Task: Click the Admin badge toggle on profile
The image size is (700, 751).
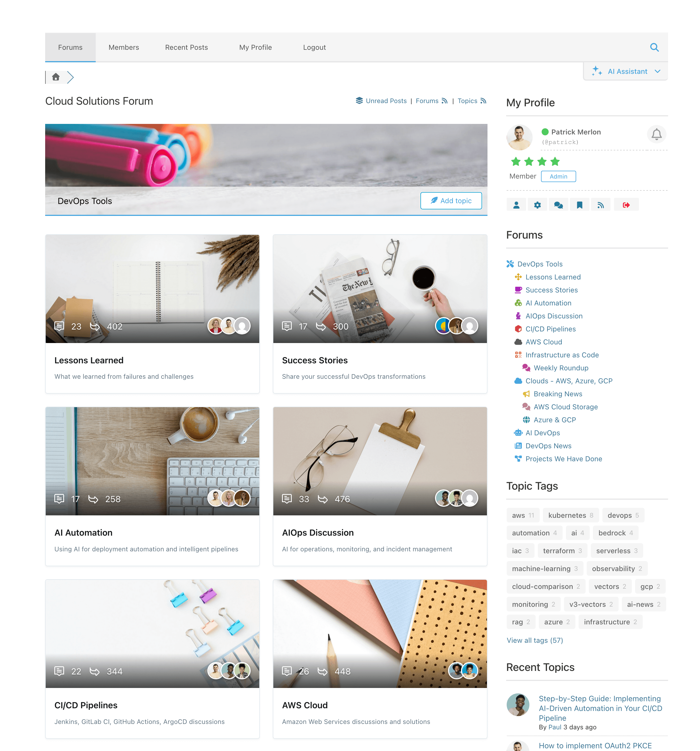Action: point(558,176)
